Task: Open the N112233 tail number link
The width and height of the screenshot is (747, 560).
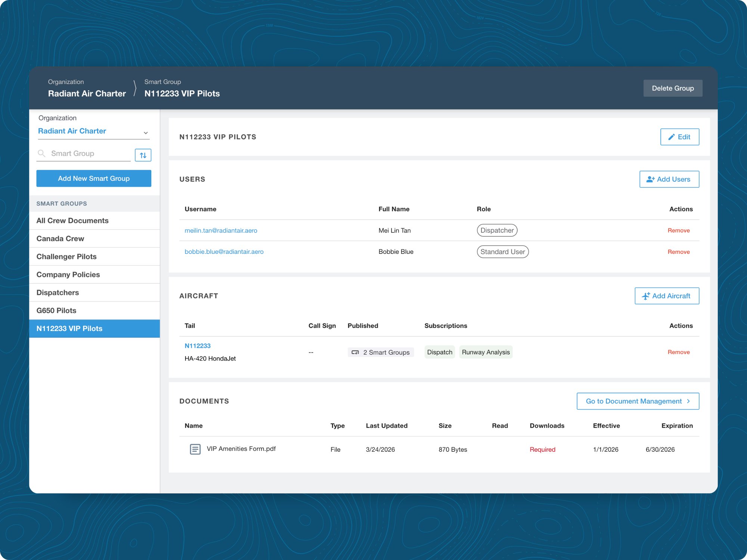Action: tap(197, 346)
